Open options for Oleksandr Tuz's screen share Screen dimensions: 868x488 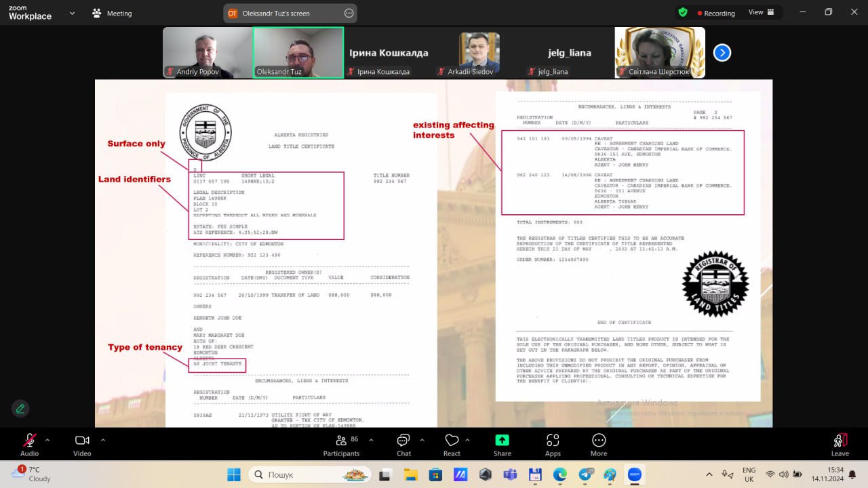pos(349,13)
